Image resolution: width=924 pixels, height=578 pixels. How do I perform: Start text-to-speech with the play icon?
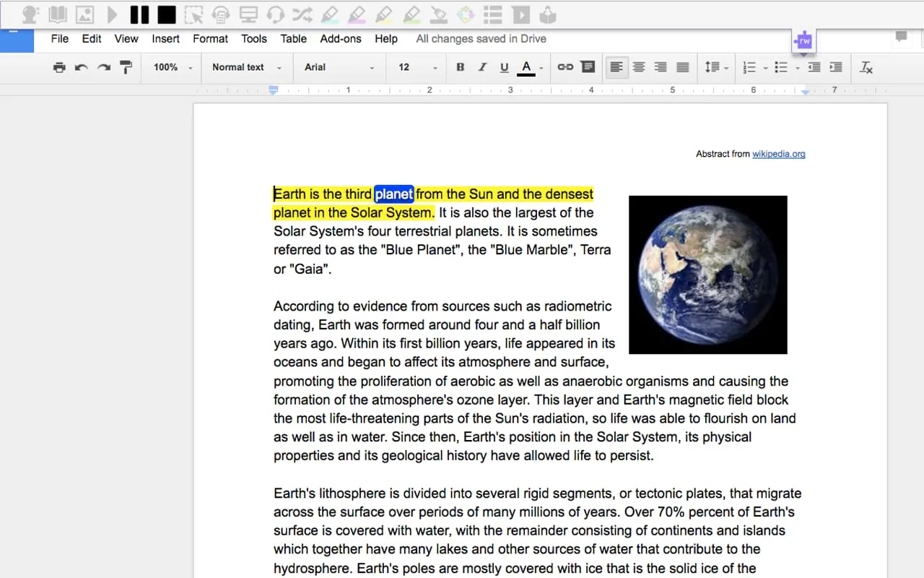(110, 14)
